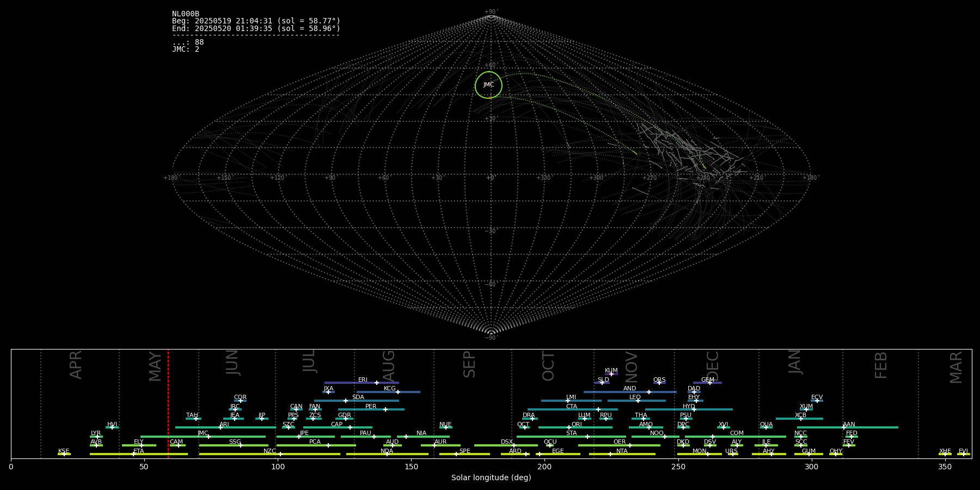Click the XCB shower label
The height and width of the screenshot is (490, 980).
800,415
